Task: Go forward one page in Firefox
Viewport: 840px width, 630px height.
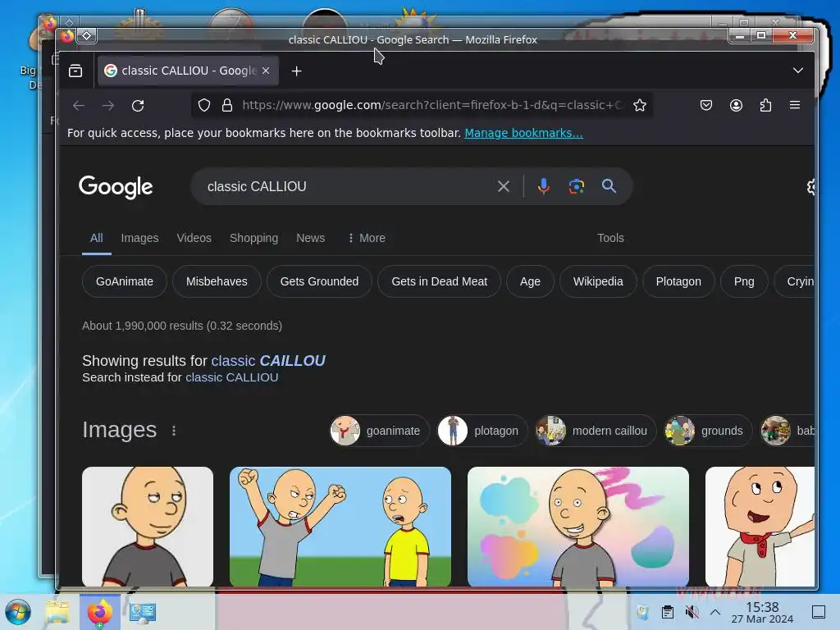Action: 108,106
